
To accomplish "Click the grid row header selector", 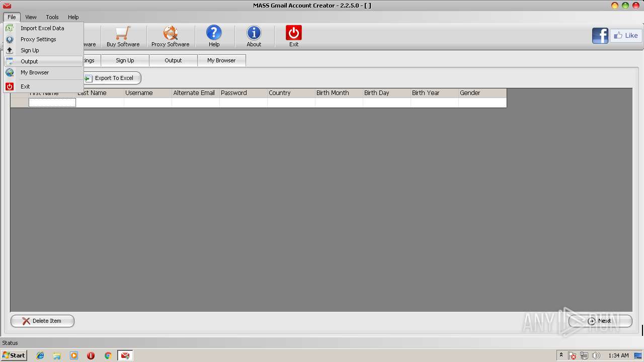I will 20,103.
